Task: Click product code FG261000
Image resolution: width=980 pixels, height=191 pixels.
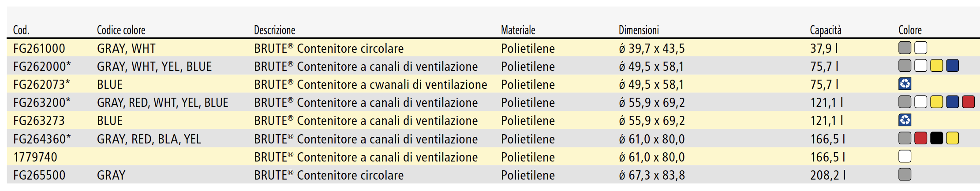Action: [39, 48]
